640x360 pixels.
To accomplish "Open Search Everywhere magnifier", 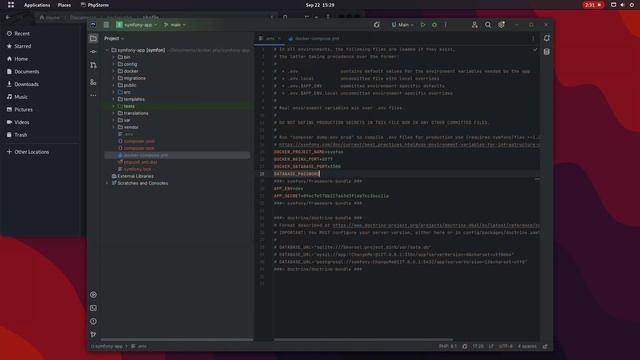I will tap(488, 25).
